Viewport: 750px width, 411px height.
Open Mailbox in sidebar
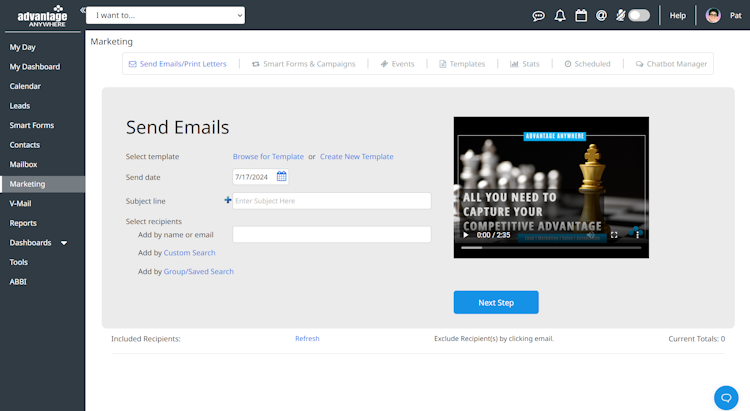[x=23, y=165]
